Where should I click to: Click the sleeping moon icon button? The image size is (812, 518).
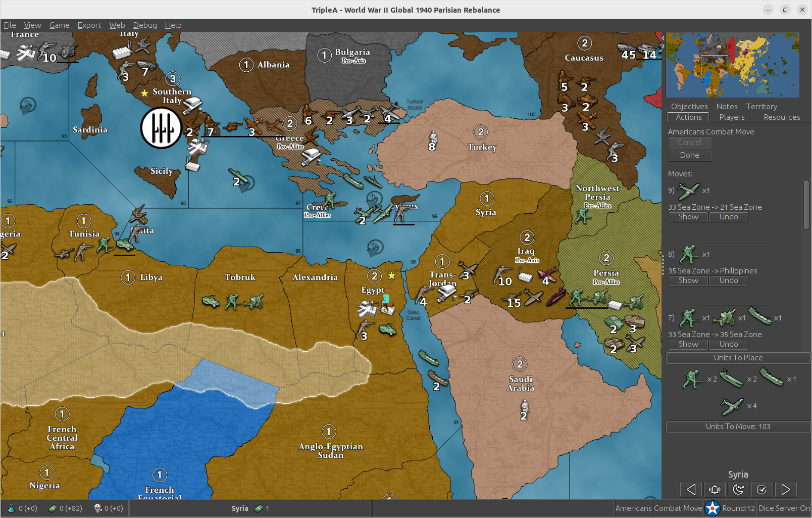738,489
